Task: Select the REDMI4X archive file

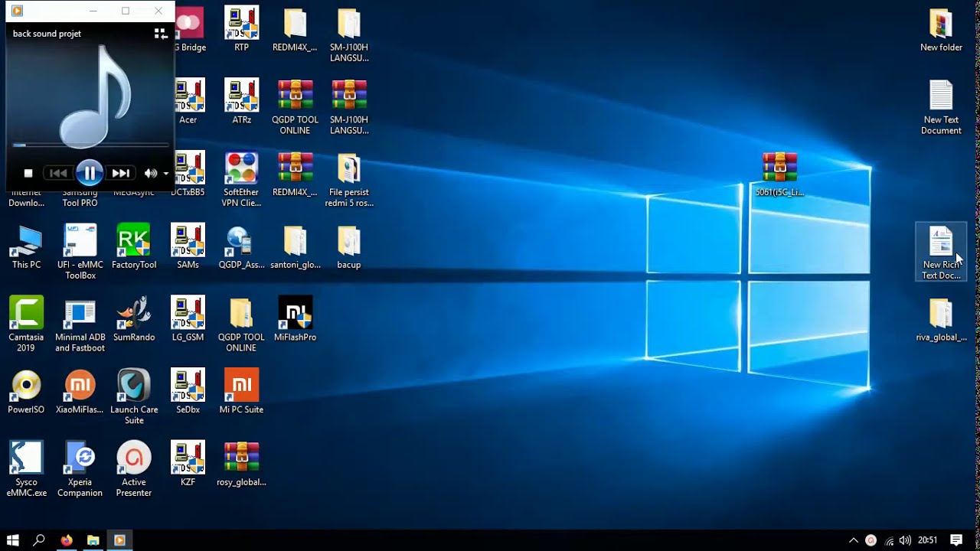Action: 295,174
